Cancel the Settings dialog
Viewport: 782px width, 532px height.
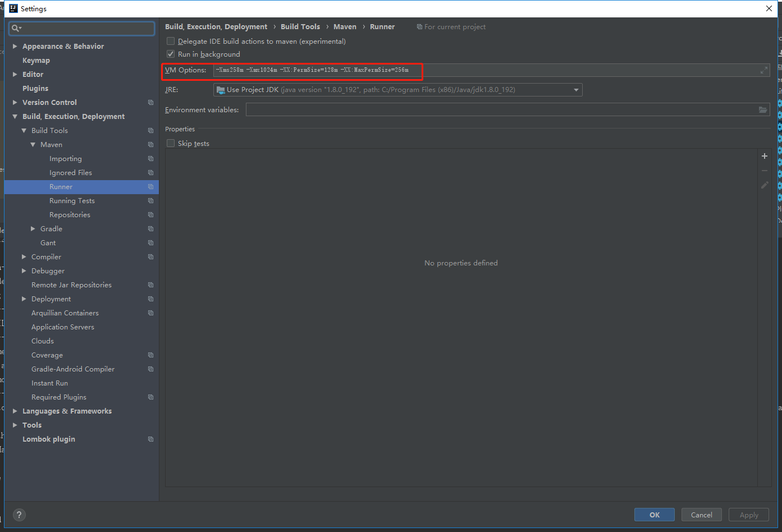pyautogui.click(x=702, y=515)
